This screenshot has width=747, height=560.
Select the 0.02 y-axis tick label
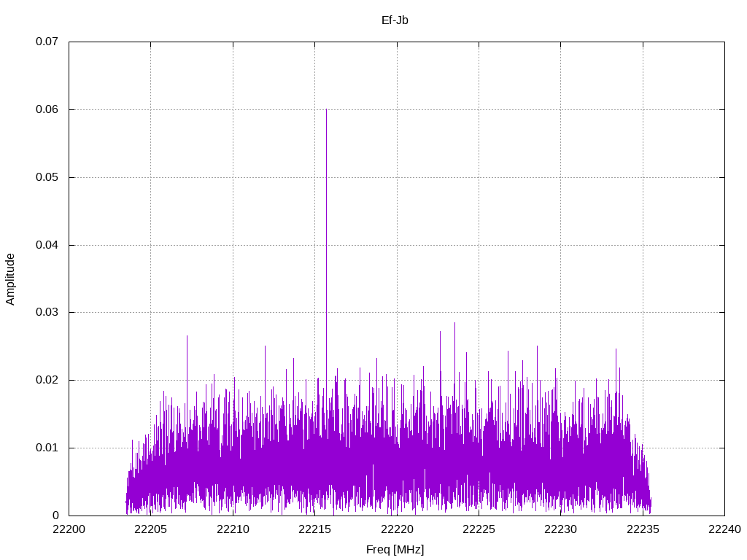point(47,380)
